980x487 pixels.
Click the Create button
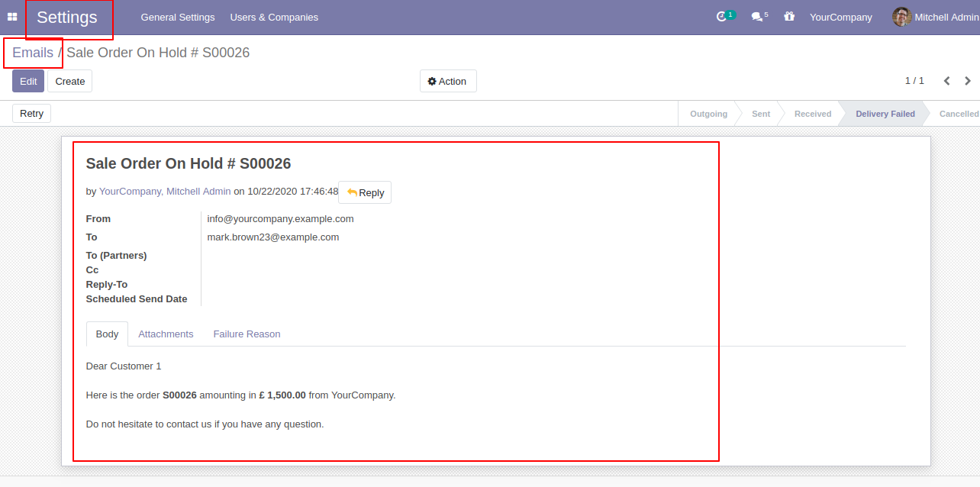click(70, 81)
